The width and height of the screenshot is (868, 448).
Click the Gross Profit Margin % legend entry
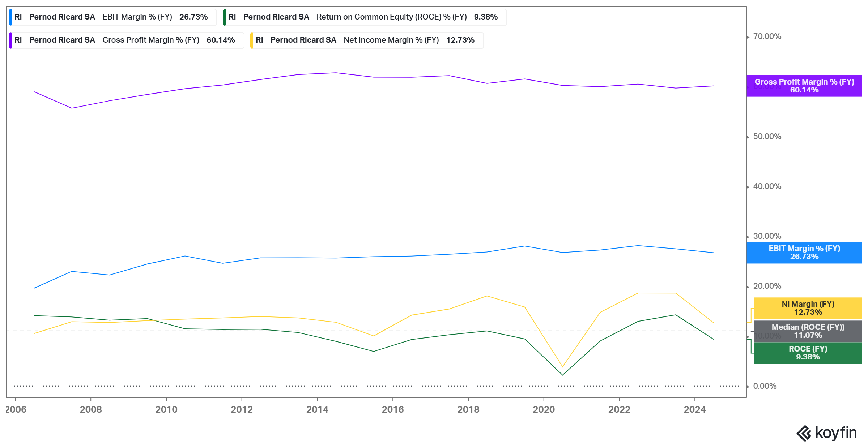click(126, 40)
